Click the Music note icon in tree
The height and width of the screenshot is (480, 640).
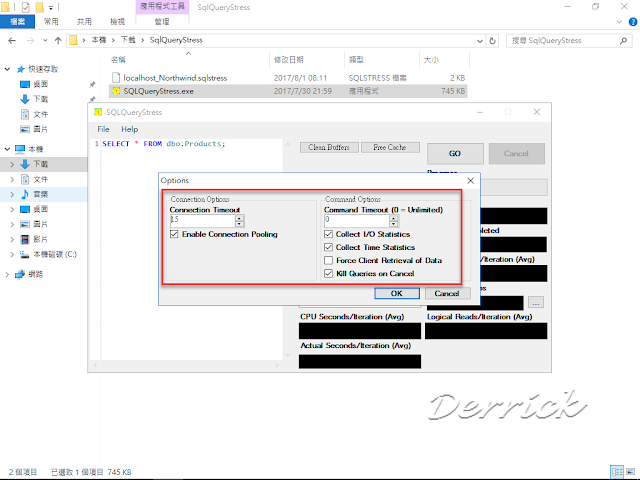(25, 194)
